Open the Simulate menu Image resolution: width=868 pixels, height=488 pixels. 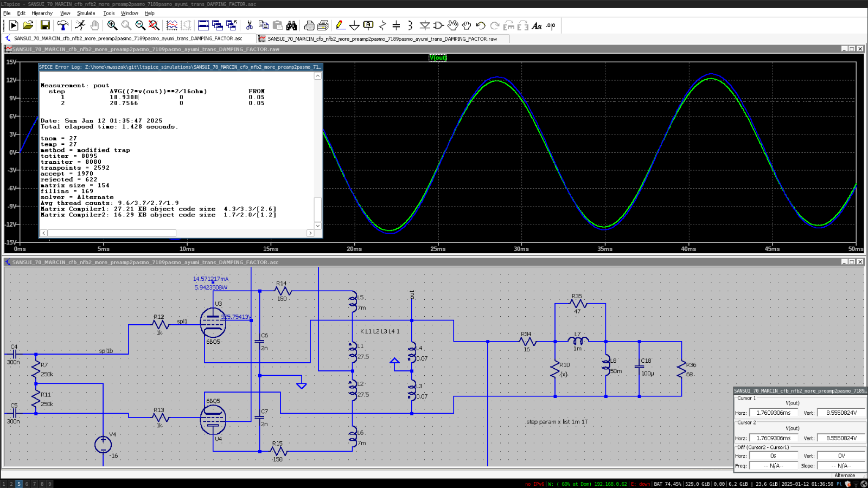86,13
